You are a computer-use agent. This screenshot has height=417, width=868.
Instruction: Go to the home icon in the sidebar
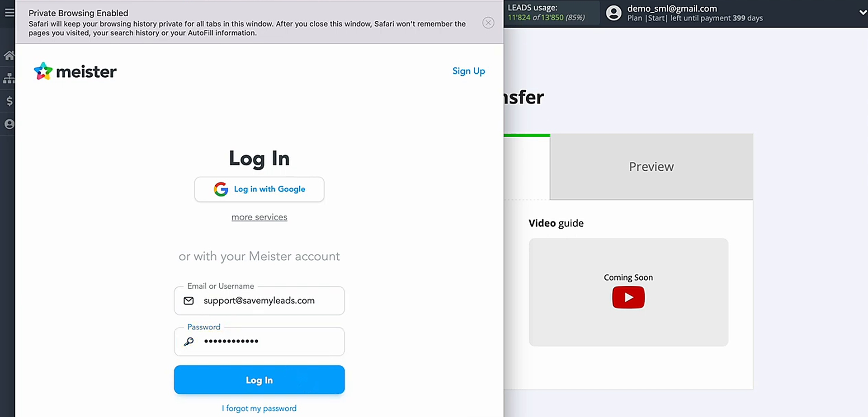pos(9,56)
